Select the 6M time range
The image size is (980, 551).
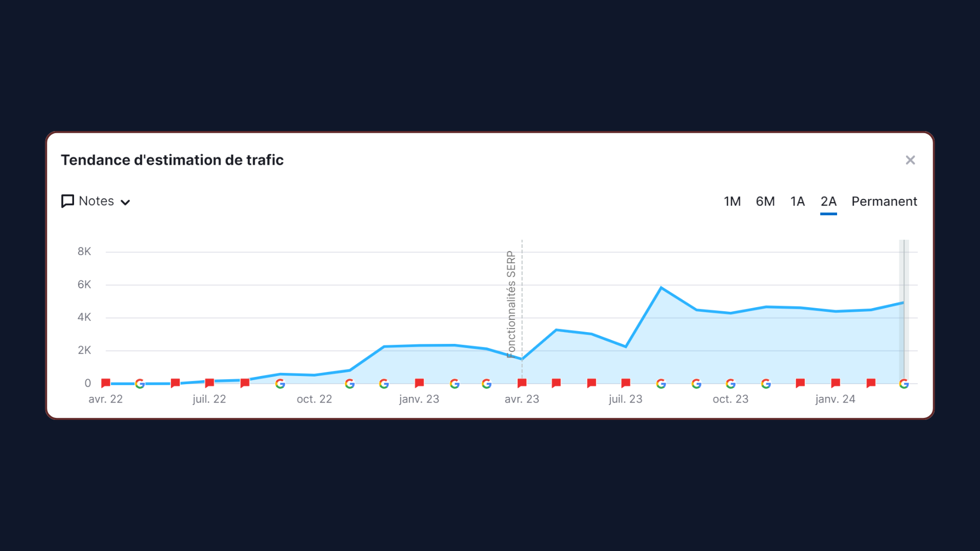point(765,202)
